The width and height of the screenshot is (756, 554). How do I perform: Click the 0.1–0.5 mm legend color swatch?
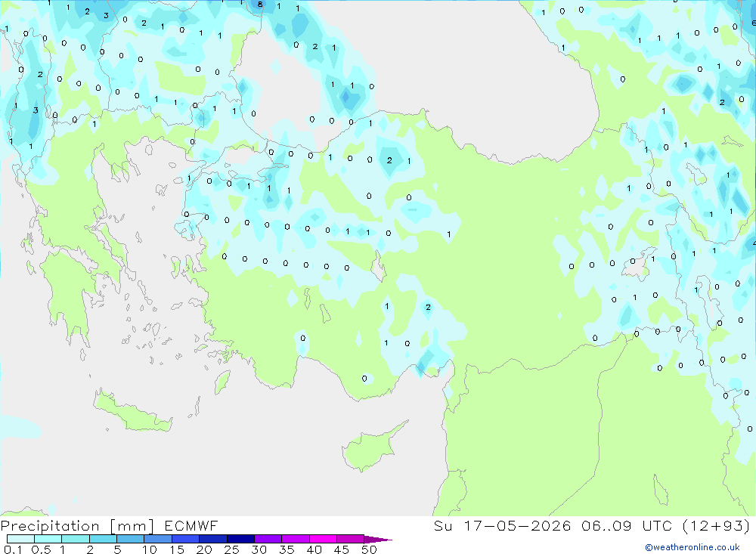coord(20,539)
